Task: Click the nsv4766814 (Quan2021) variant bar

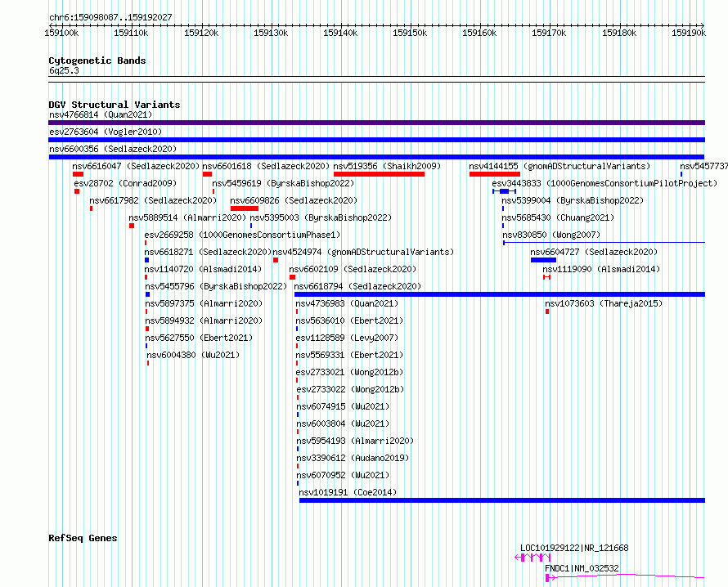Action: tap(376, 123)
